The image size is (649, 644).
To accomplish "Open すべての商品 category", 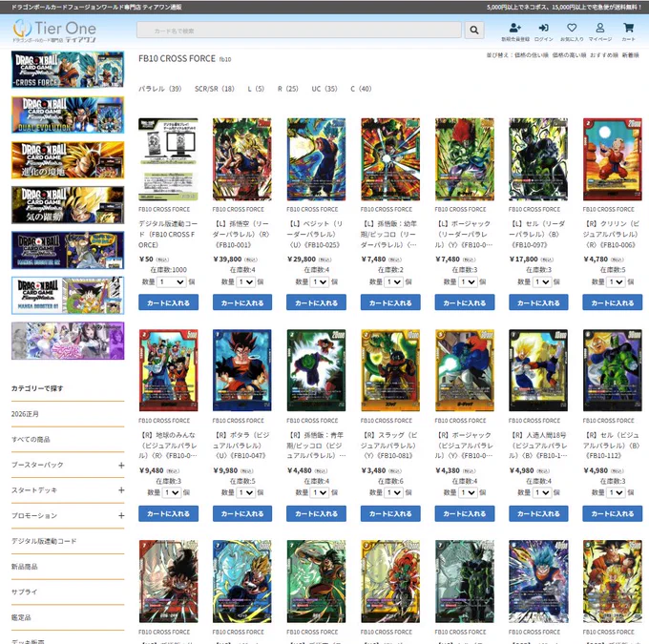I will click(x=31, y=440).
